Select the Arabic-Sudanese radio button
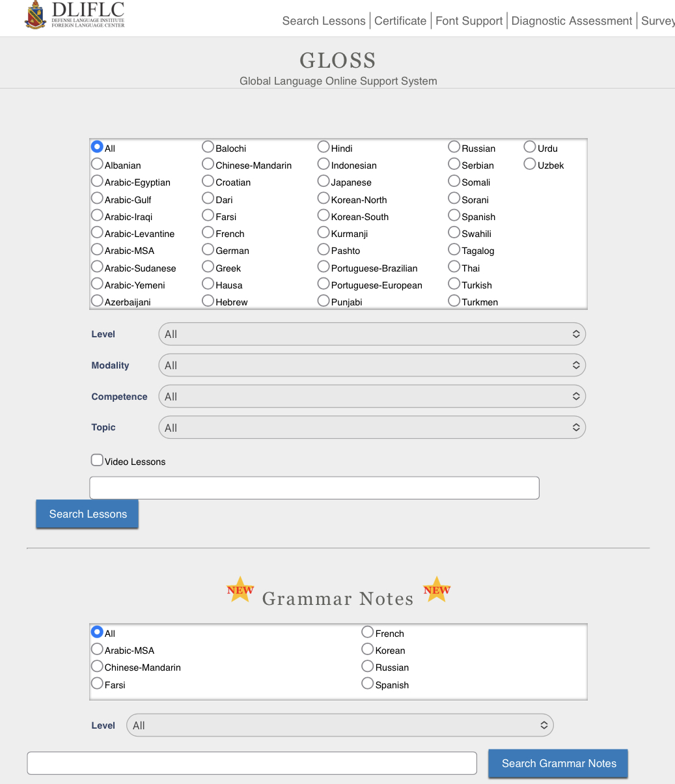The width and height of the screenshot is (675, 784). point(97,267)
